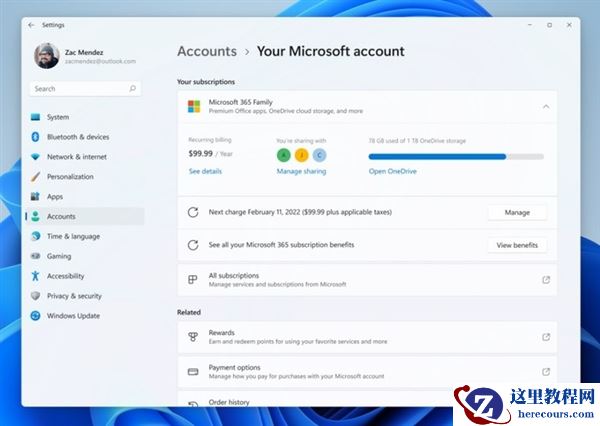Click the Manage button

click(517, 212)
